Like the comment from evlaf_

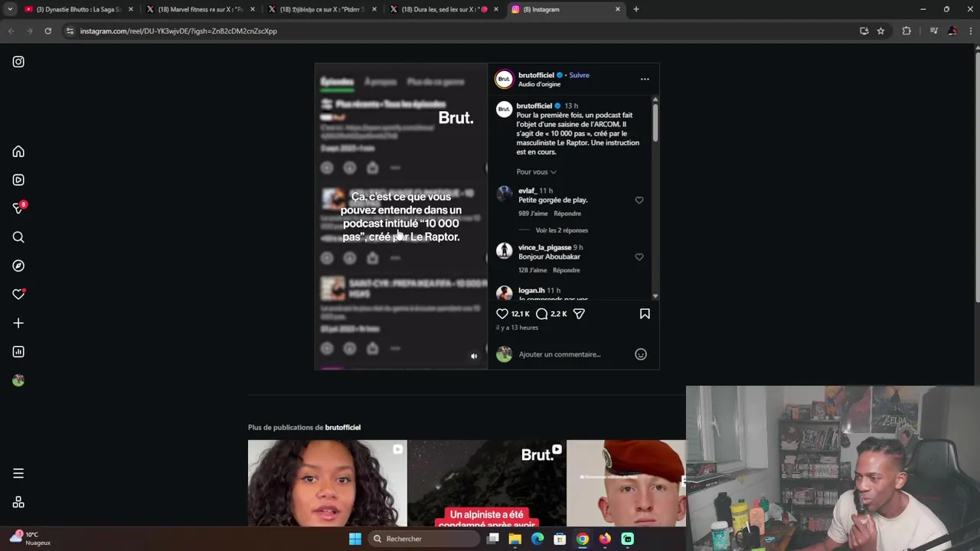pyautogui.click(x=639, y=201)
